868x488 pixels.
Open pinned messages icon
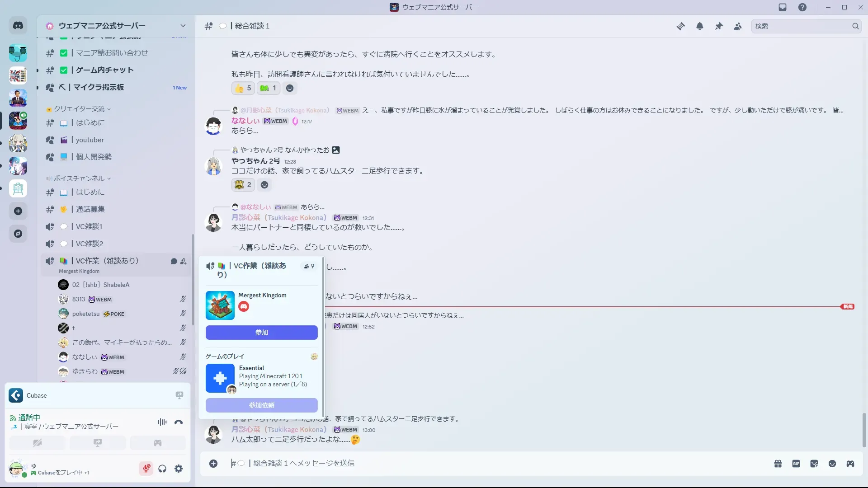point(719,26)
